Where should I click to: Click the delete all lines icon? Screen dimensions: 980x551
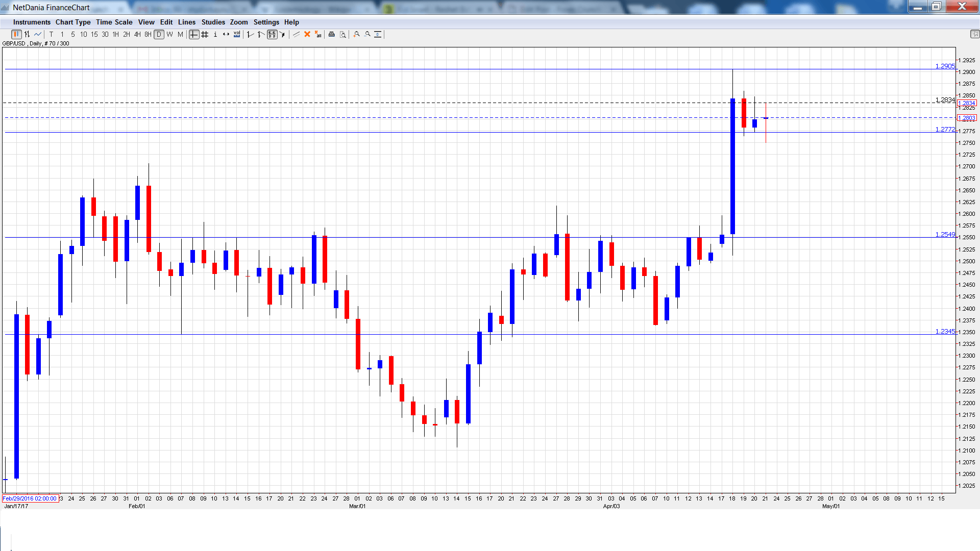click(x=318, y=34)
